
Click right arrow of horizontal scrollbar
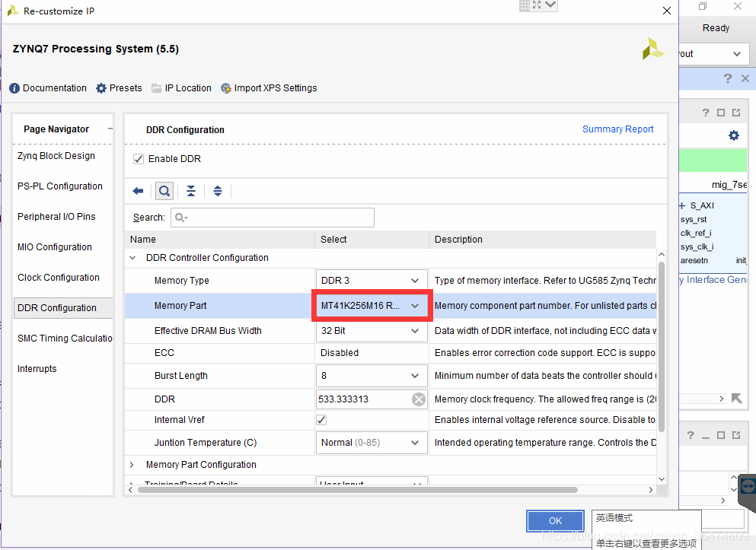point(651,490)
